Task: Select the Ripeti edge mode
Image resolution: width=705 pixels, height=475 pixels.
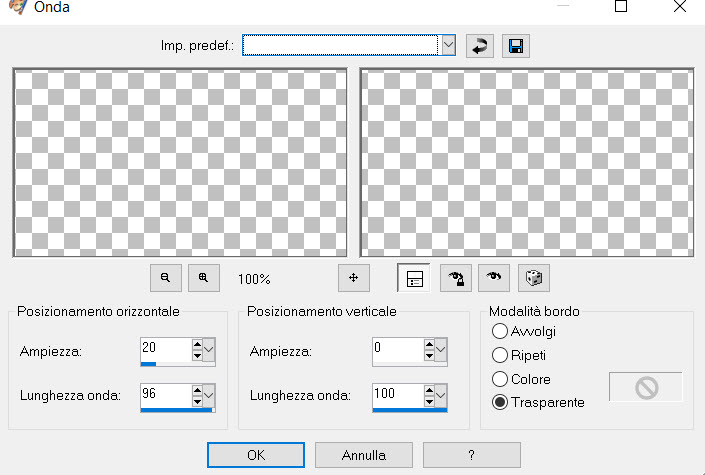Action: coord(500,355)
